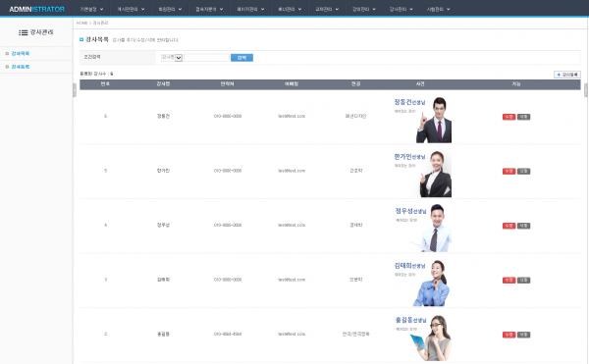Click the 강사등록 button above the table
Screen dimensions: 589x364
coord(567,75)
